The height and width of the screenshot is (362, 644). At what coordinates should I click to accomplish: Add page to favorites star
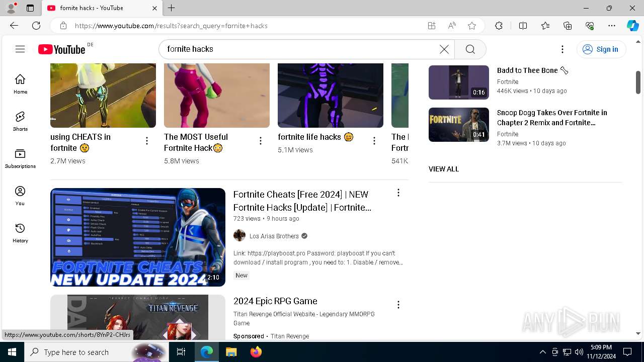tap(472, 26)
